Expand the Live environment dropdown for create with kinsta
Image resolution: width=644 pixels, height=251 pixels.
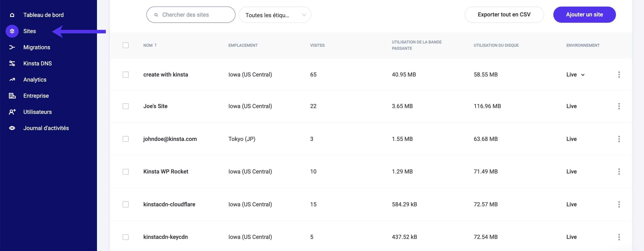(x=583, y=75)
